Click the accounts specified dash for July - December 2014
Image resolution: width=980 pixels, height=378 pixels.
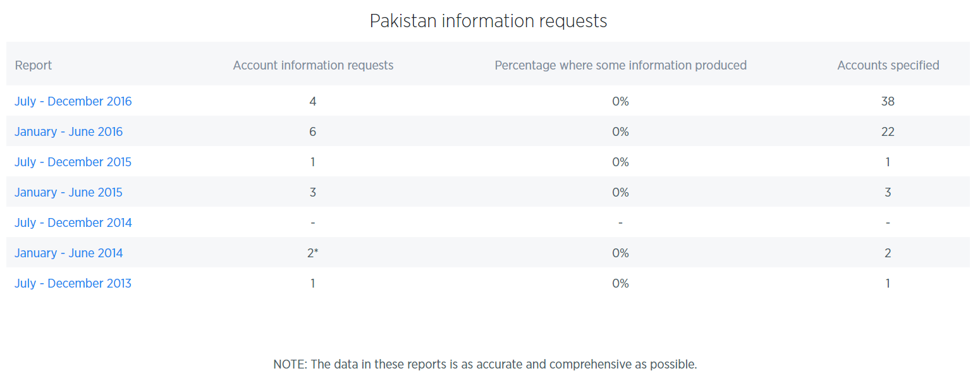click(888, 223)
